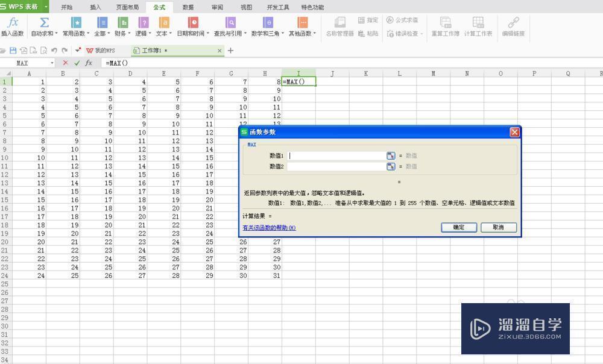Select the 插入函数 (Insert Function) icon
The image size is (603, 364).
click(13, 28)
